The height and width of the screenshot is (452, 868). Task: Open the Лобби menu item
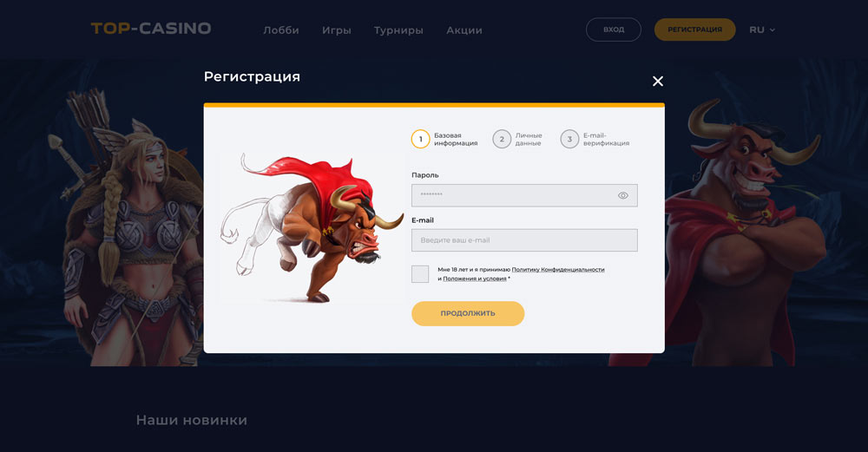(x=281, y=30)
